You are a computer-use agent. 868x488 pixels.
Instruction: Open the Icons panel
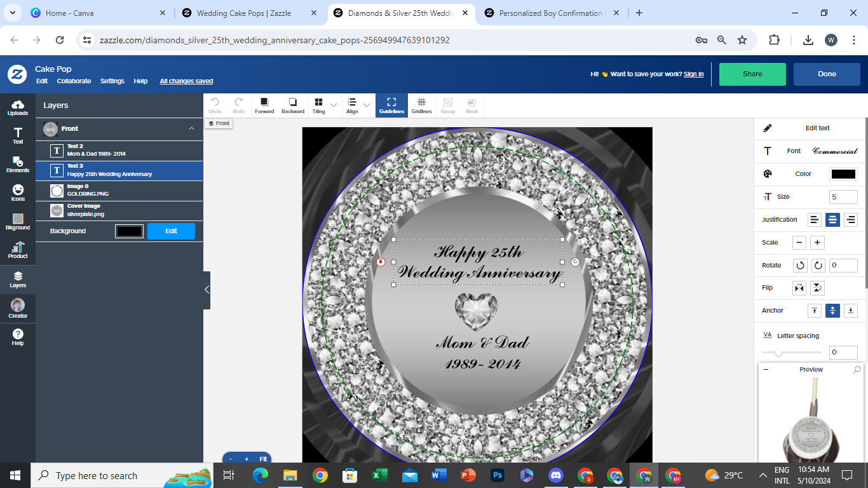tap(18, 193)
